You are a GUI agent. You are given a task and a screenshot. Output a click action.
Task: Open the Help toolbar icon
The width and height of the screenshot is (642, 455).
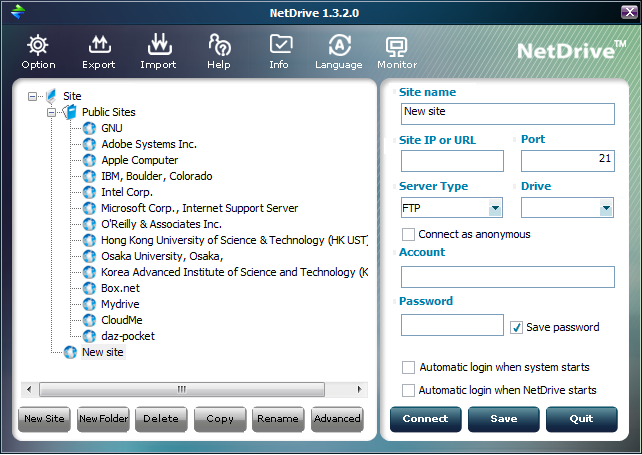click(x=219, y=45)
